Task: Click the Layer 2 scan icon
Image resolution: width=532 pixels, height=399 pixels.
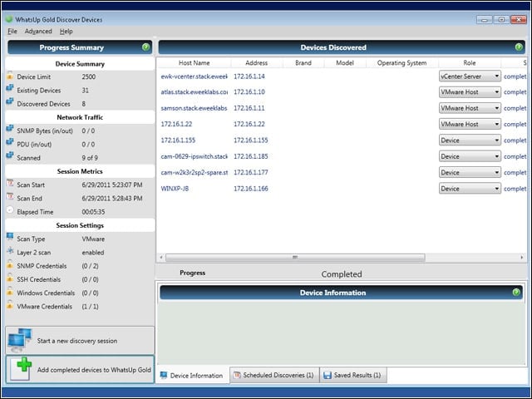Action: pyautogui.click(x=10, y=251)
